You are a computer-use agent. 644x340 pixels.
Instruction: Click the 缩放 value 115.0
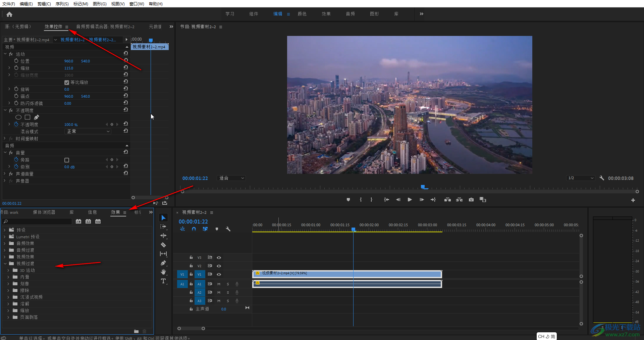coord(69,68)
